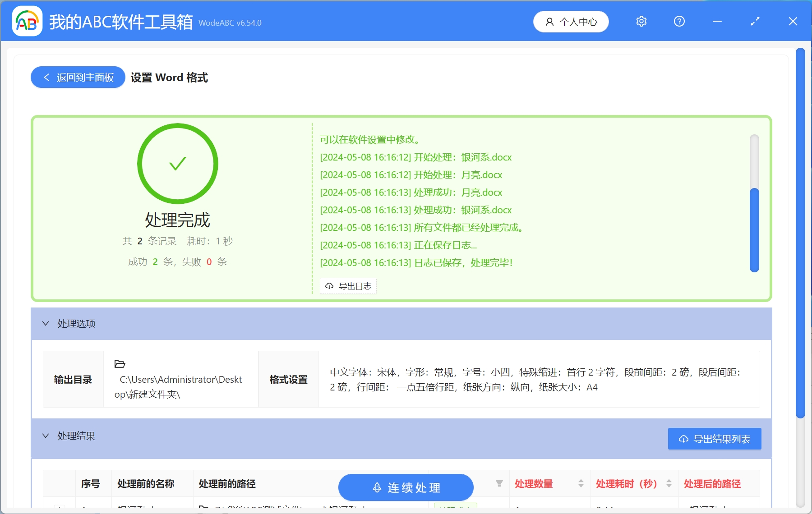The height and width of the screenshot is (514, 812).
Task: Click the filter funnel icon in the results table
Action: pyautogui.click(x=499, y=484)
